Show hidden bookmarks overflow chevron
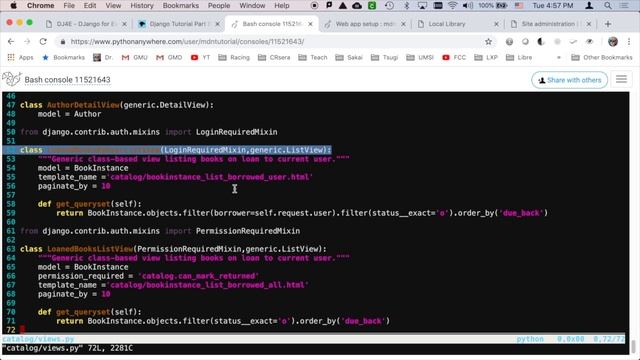 (x=559, y=58)
